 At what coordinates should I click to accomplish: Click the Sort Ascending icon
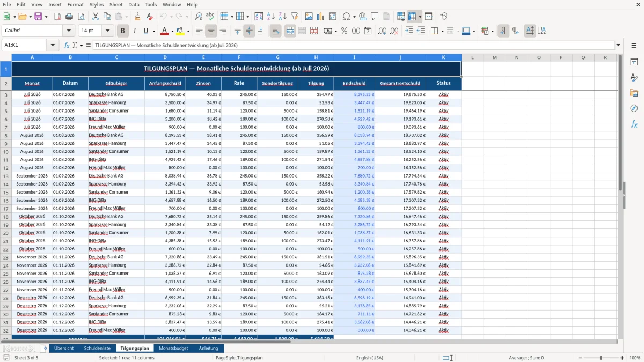point(270,17)
